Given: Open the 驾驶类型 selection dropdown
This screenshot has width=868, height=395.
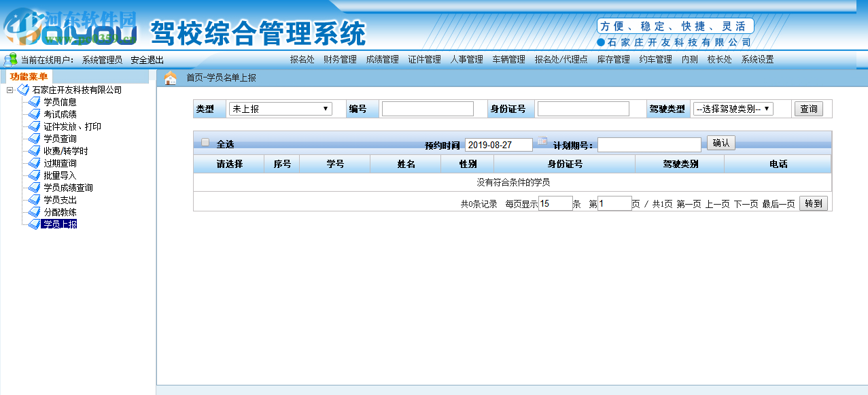Looking at the screenshot, I should point(734,108).
